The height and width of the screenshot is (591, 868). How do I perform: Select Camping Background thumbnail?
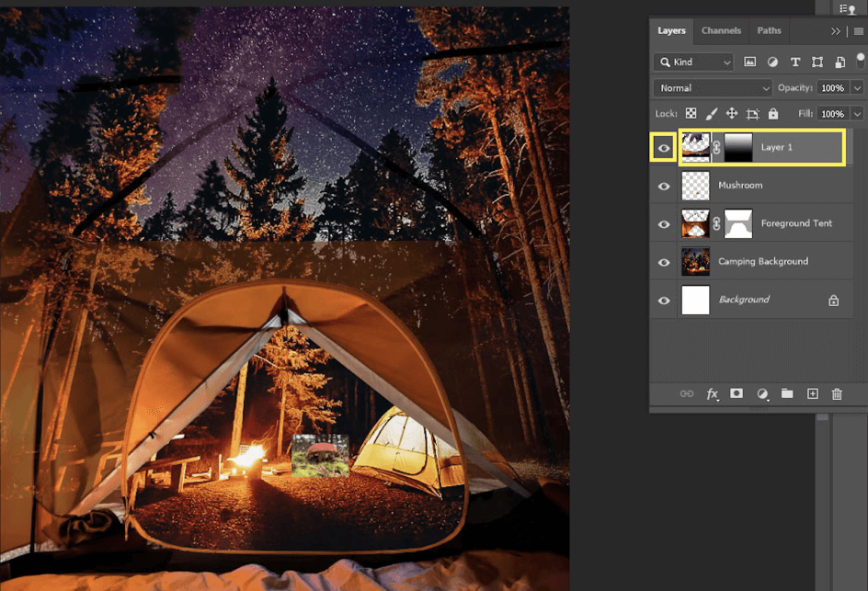point(695,262)
